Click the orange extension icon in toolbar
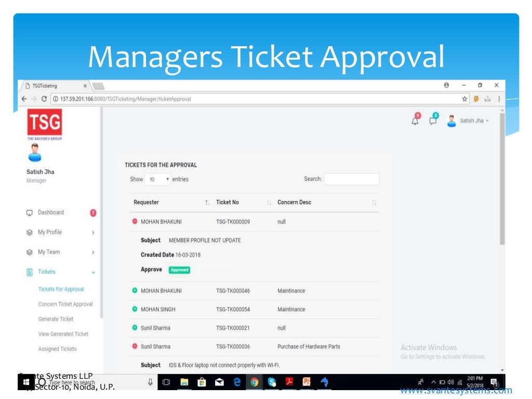The width and height of the screenshot is (532, 399). coord(476,99)
